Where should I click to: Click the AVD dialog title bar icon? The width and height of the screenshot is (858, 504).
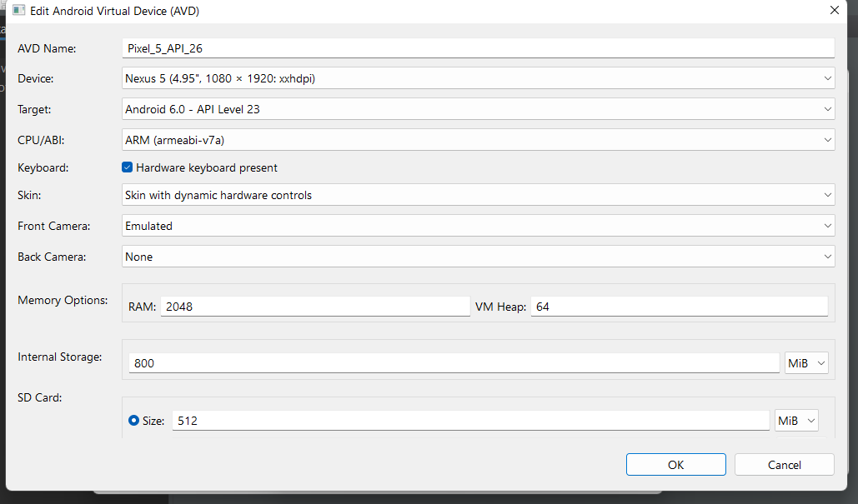[18, 10]
